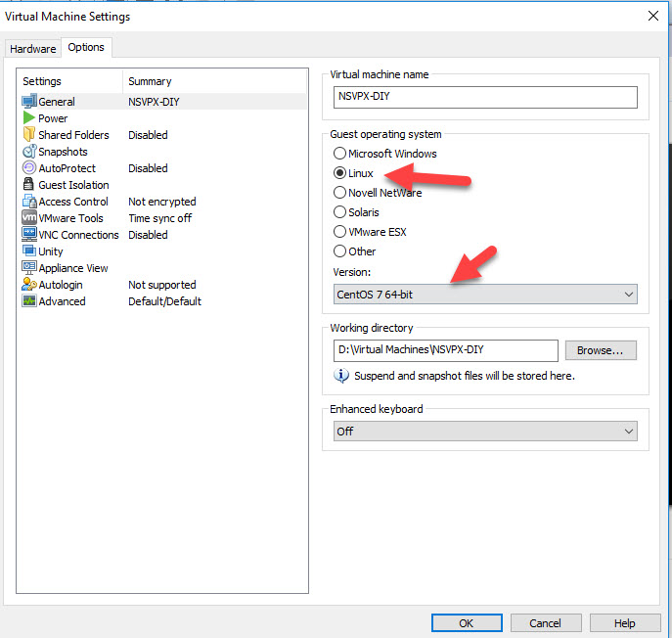Image resolution: width=672 pixels, height=638 pixels.
Task: Choose the Microsoft Windows radio button
Action: [x=340, y=154]
